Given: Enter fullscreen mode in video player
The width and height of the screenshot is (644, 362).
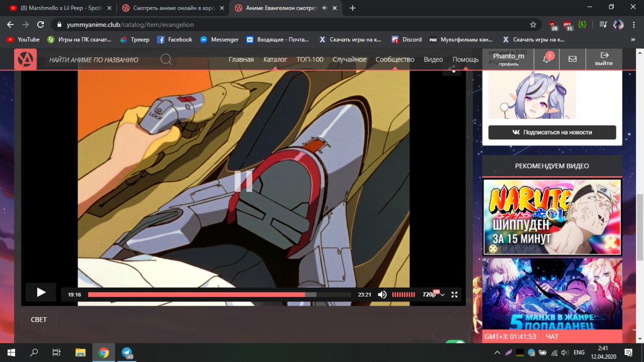Looking at the screenshot, I should pyautogui.click(x=454, y=295).
